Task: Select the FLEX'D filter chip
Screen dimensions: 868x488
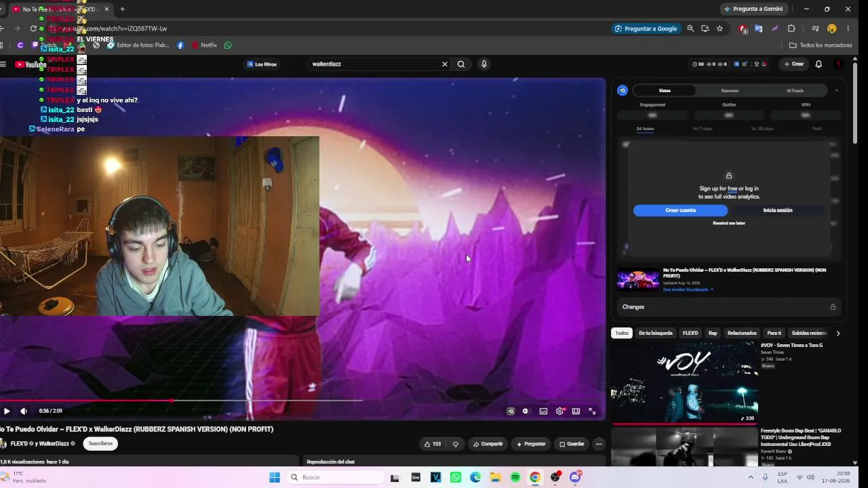Action: (690, 333)
